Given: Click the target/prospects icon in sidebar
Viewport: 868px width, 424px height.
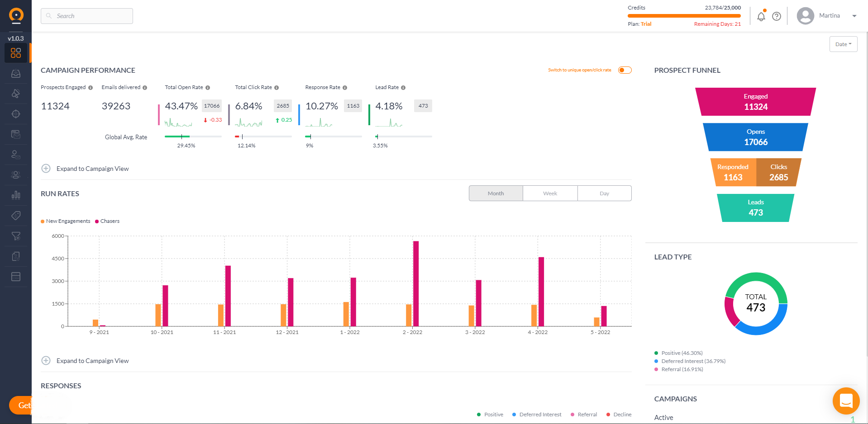Looking at the screenshot, I should (16, 114).
